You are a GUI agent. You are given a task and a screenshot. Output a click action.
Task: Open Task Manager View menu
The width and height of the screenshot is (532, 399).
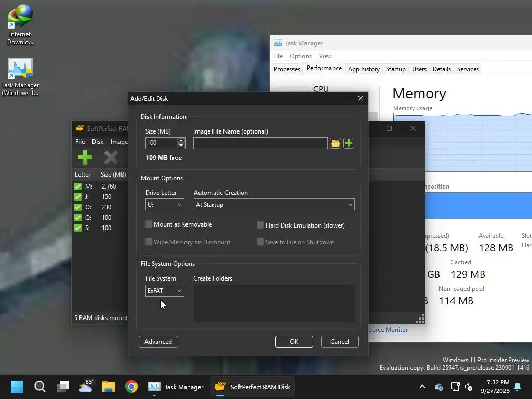[x=325, y=56]
